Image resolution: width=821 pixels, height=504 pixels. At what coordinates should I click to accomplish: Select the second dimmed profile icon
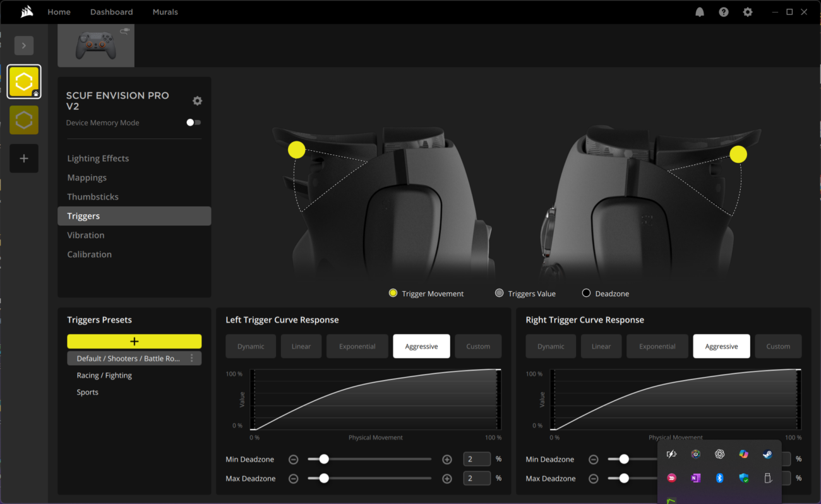pos(24,120)
